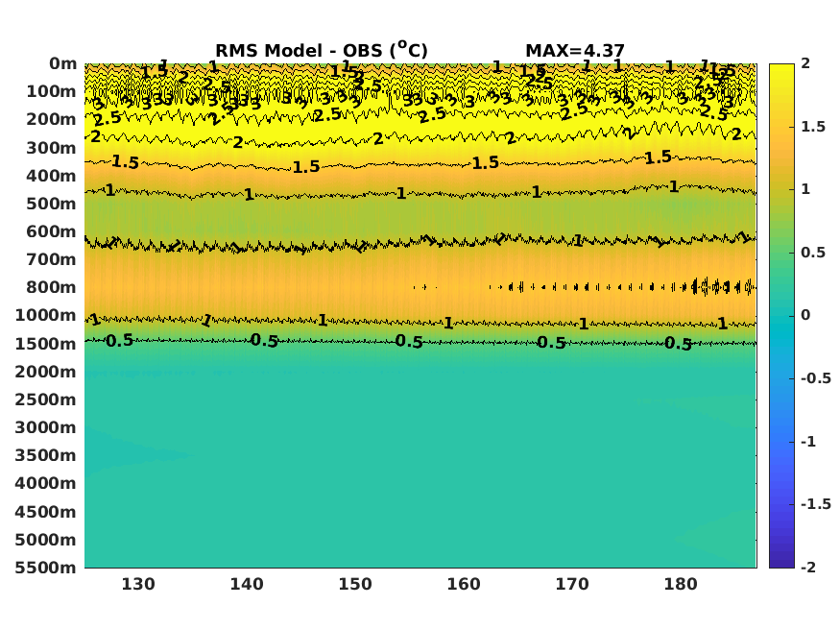Select the colorbar tick label '-1.5'
This screenshot has height=630, width=840.
tap(816, 504)
